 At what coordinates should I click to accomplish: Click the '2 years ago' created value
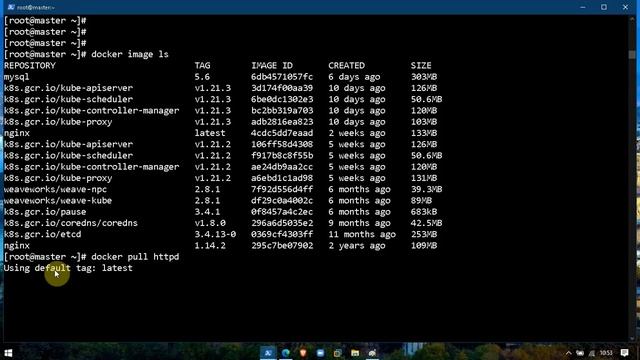coord(357,246)
